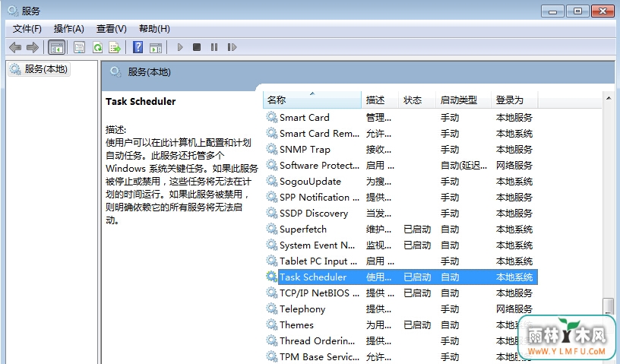Sort by the 名称 column header
Screen dimensions: 620x364
(x=312, y=100)
